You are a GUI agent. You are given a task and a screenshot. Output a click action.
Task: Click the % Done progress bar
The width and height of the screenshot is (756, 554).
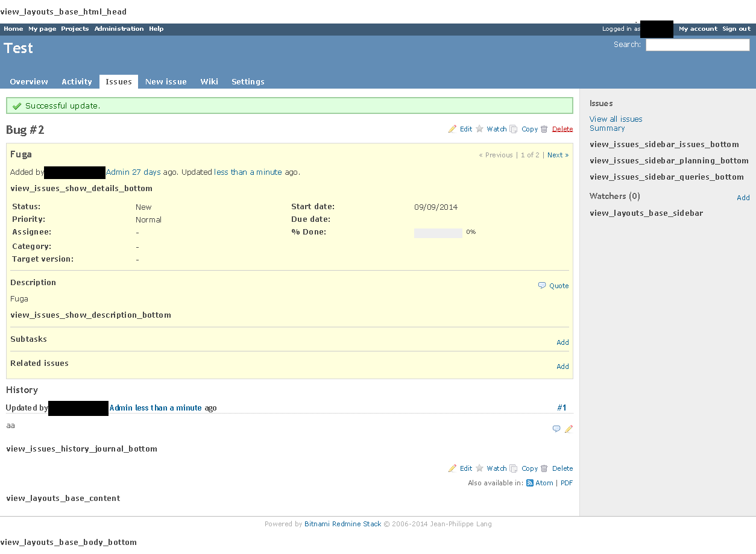click(x=438, y=232)
